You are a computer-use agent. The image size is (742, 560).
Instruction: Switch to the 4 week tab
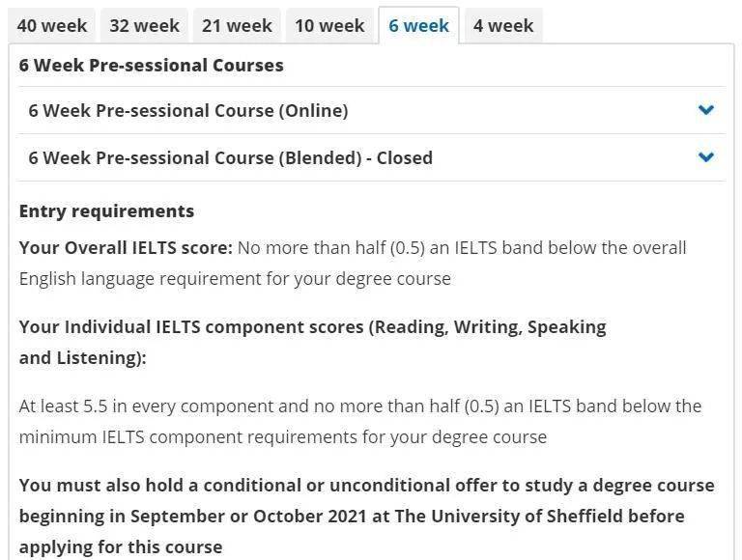(x=503, y=25)
